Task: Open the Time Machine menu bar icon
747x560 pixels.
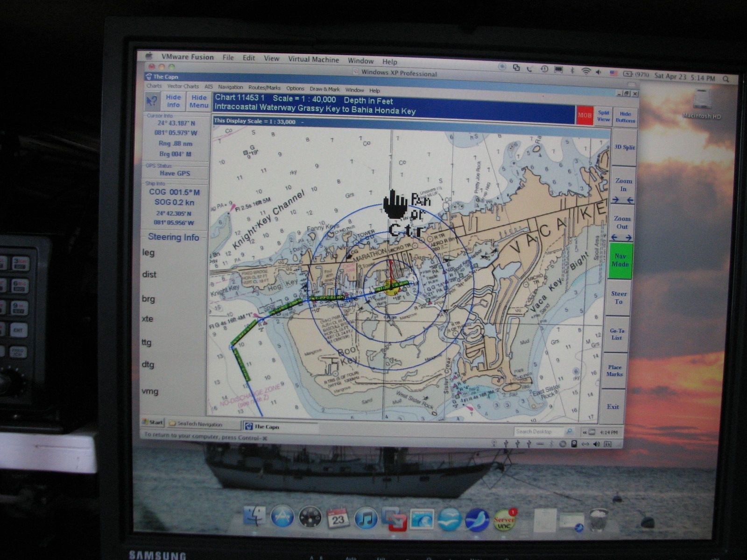Action: (544, 69)
